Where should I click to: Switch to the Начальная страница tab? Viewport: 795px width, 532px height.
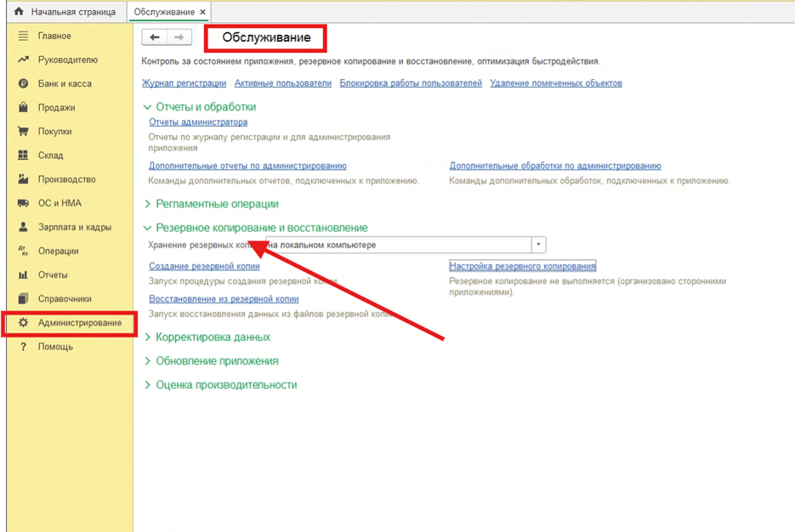tap(65, 12)
